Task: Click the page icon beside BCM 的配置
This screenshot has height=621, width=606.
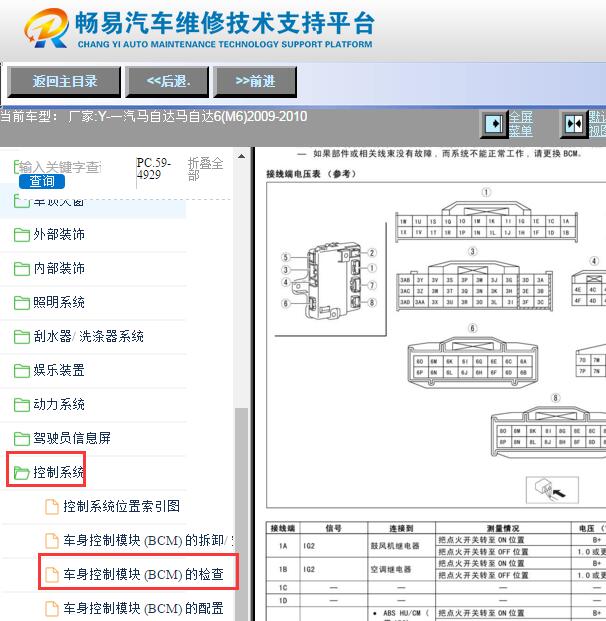Action: pos(51,609)
